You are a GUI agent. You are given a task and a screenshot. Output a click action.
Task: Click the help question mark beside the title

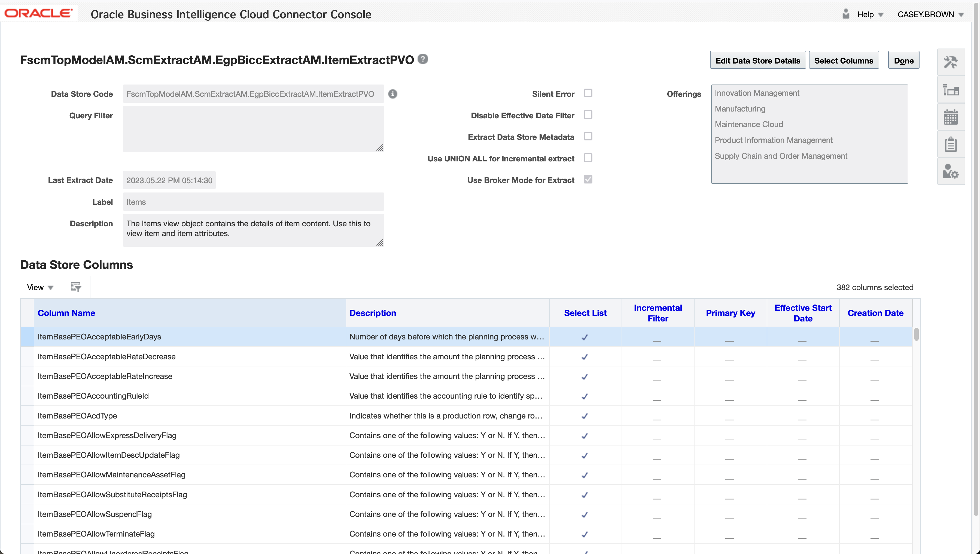(423, 59)
